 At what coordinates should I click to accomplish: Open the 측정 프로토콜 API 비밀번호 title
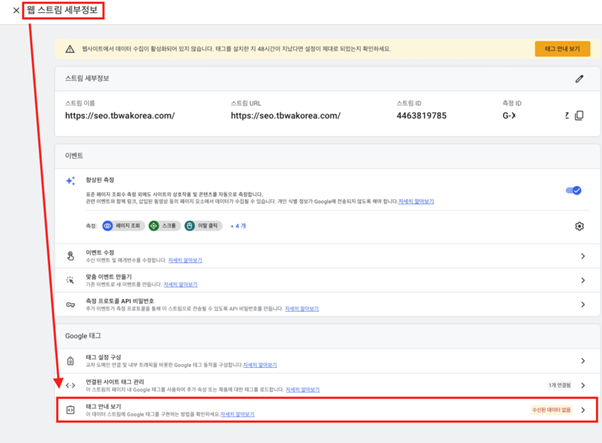(x=120, y=301)
